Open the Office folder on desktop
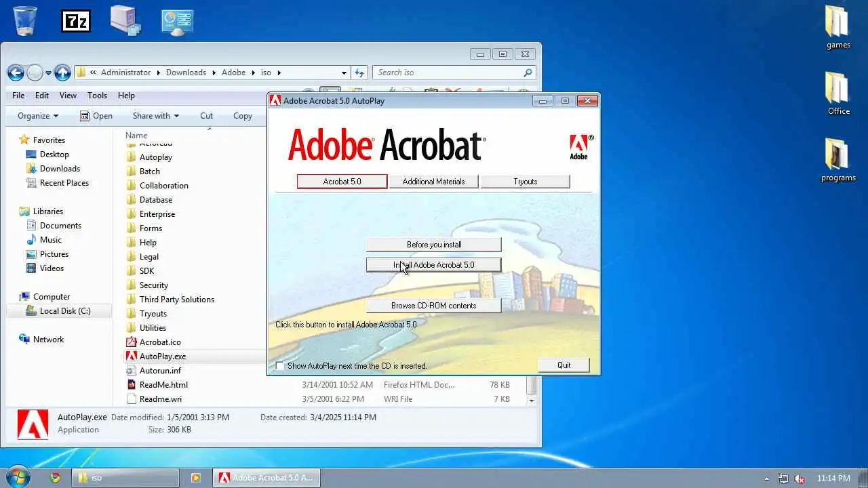This screenshot has width=868, height=488. coord(838,94)
